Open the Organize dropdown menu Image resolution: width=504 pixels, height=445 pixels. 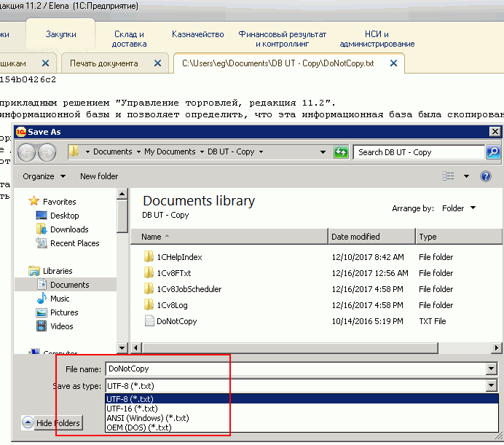[x=44, y=176]
